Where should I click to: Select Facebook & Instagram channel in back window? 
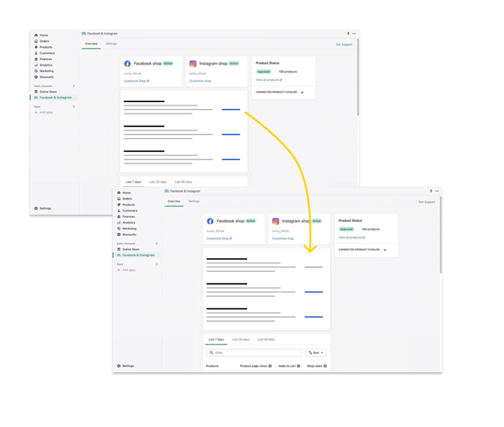tap(53, 98)
